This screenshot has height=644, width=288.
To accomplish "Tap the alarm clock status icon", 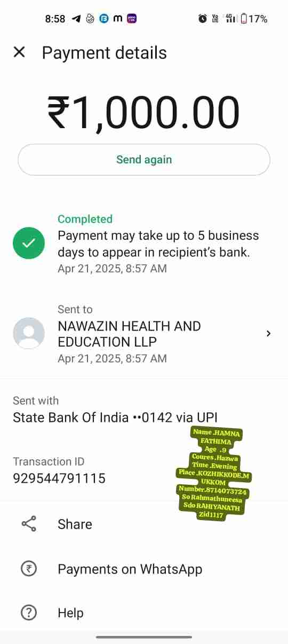I will pyautogui.click(x=203, y=19).
